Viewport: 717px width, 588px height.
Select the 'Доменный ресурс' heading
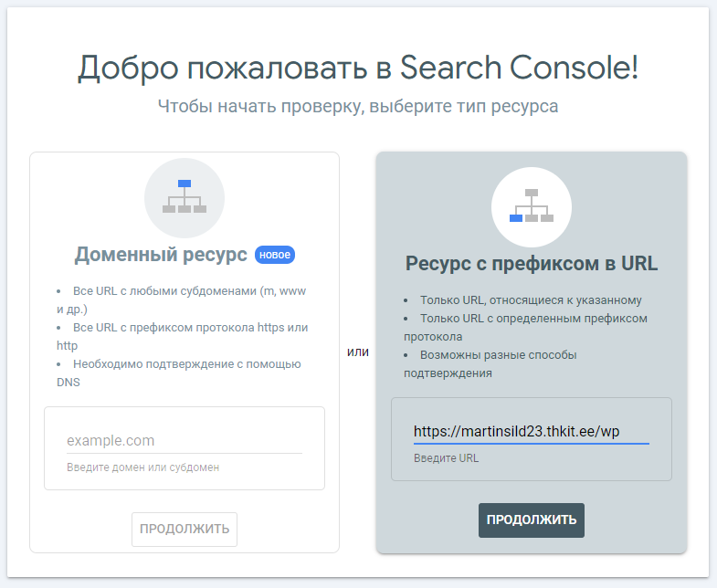[x=161, y=255]
